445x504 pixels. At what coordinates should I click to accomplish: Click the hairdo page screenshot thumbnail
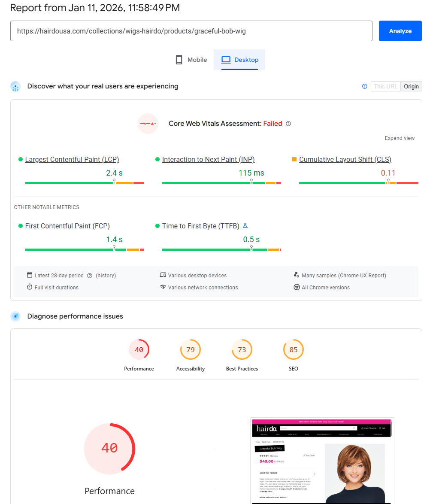point(322,461)
